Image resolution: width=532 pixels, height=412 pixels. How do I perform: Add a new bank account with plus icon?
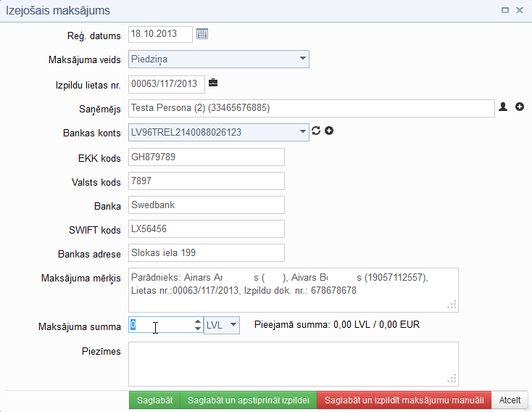coord(329,131)
